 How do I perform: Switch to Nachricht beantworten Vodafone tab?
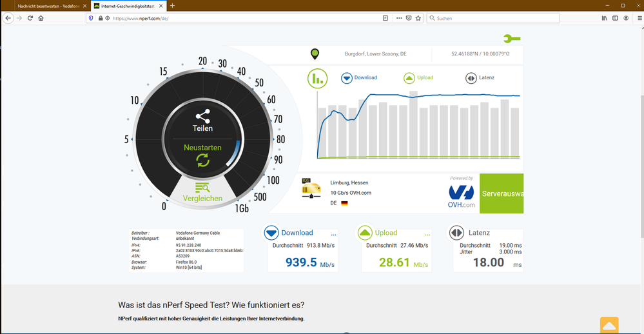point(48,6)
